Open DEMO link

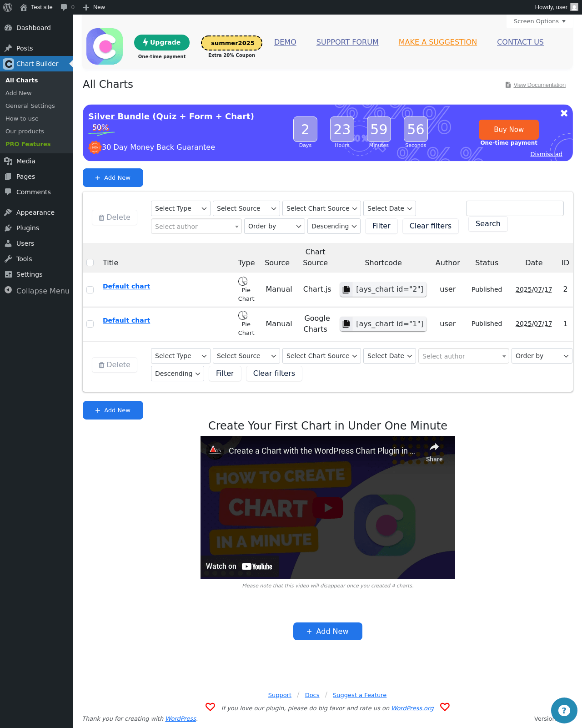(x=285, y=42)
